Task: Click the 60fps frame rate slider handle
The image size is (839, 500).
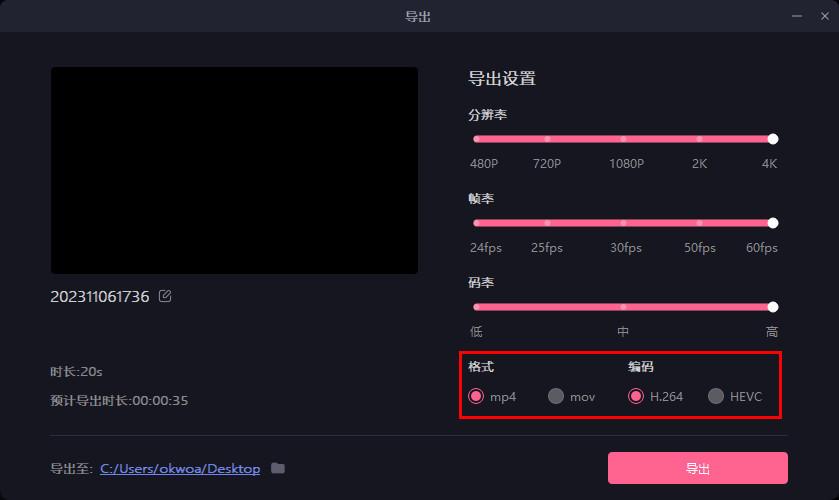Action: click(773, 223)
